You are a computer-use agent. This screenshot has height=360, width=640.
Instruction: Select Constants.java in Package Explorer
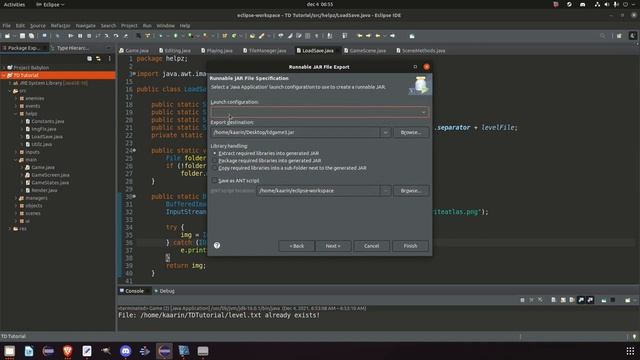pyautogui.click(x=48, y=122)
